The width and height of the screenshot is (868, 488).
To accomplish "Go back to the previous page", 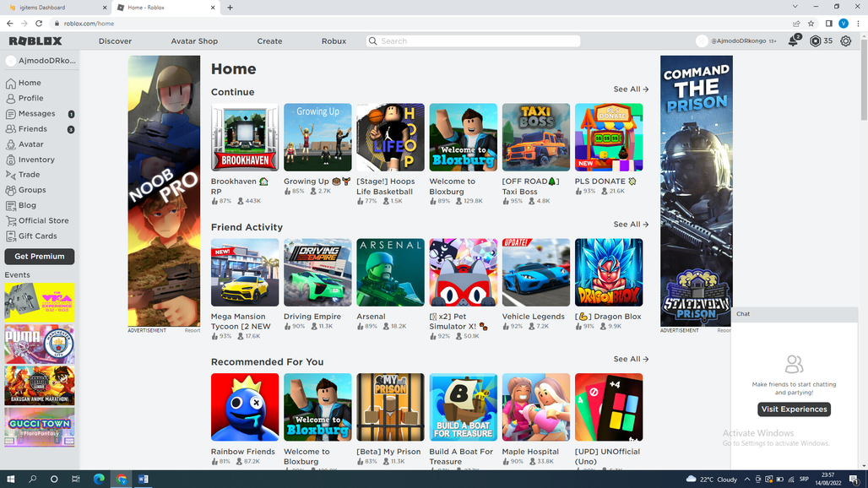I will tap(10, 24).
